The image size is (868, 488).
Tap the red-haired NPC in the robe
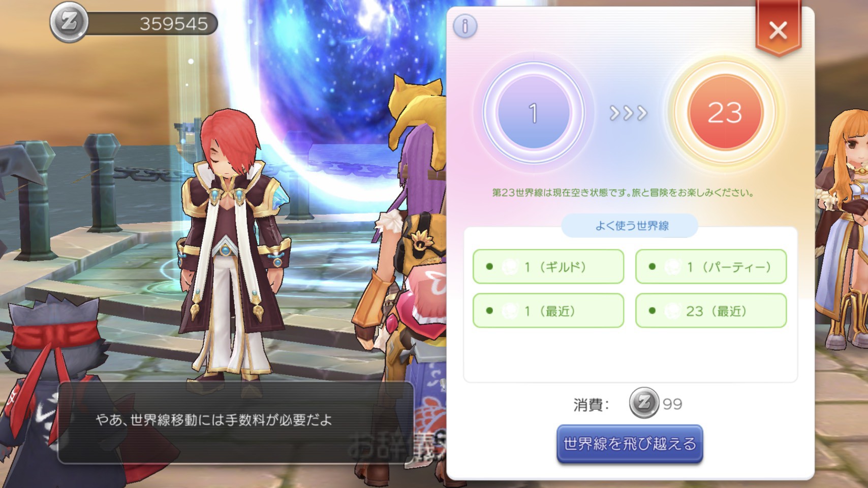(x=234, y=244)
